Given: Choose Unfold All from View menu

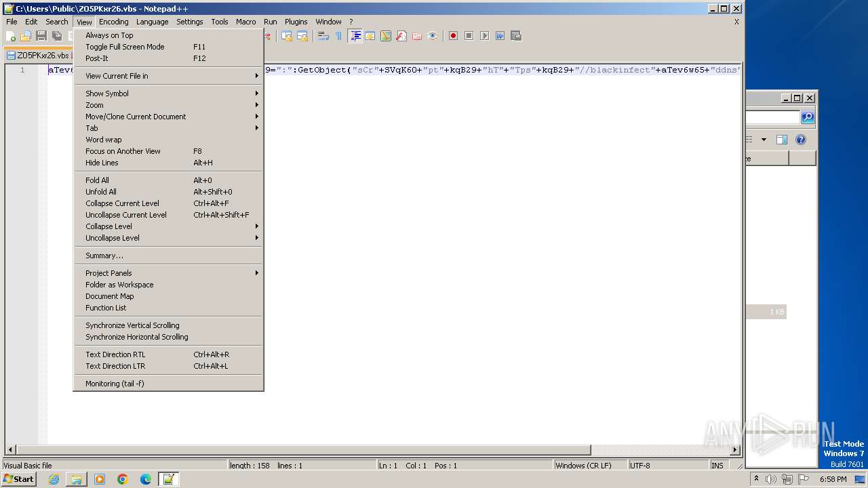Looking at the screenshot, I should click(x=168, y=192).
